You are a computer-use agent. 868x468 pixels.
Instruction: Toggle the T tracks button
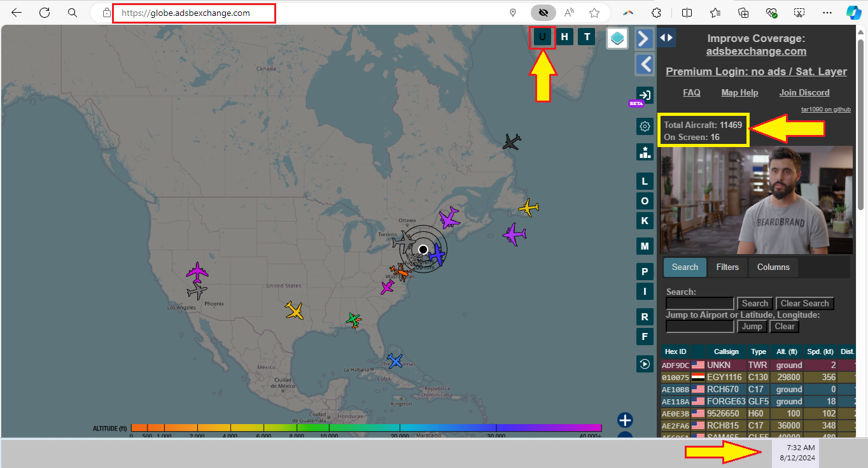click(587, 37)
